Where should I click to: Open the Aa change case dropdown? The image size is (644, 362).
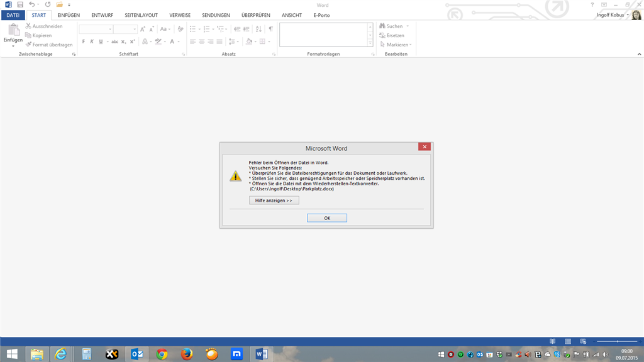(x=165, y=29)
